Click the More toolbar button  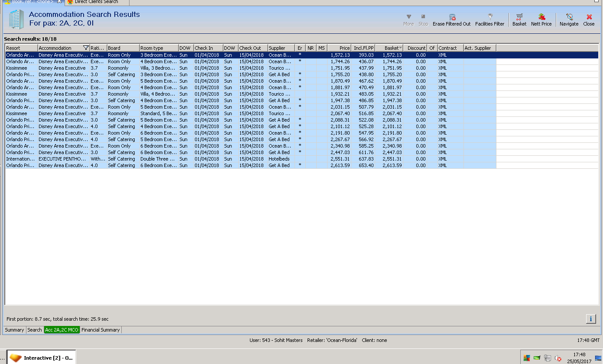point(408,20)
